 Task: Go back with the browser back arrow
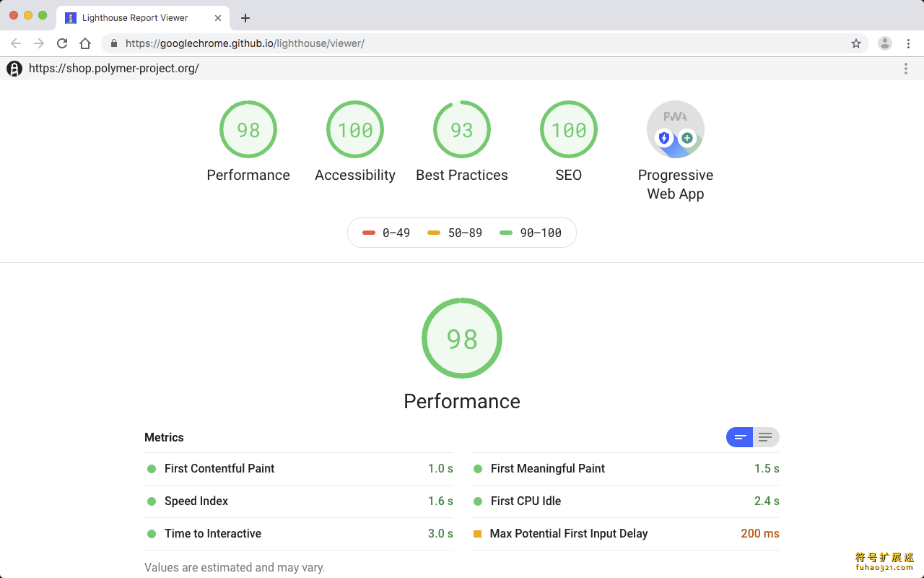point(16,43)
